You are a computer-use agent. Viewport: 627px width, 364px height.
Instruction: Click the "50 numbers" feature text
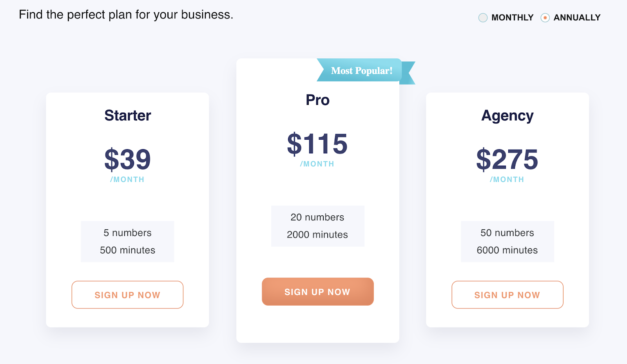[x=507, y=233]
